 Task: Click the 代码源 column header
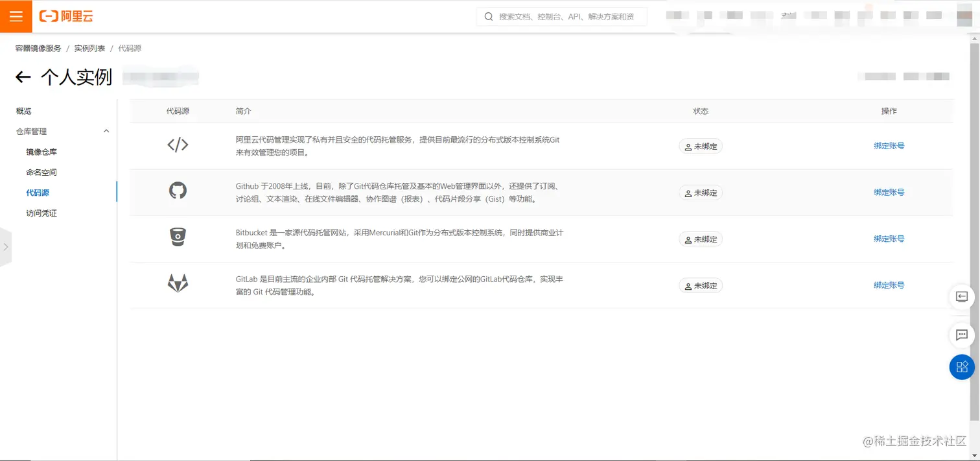click(x=178, y=112)
